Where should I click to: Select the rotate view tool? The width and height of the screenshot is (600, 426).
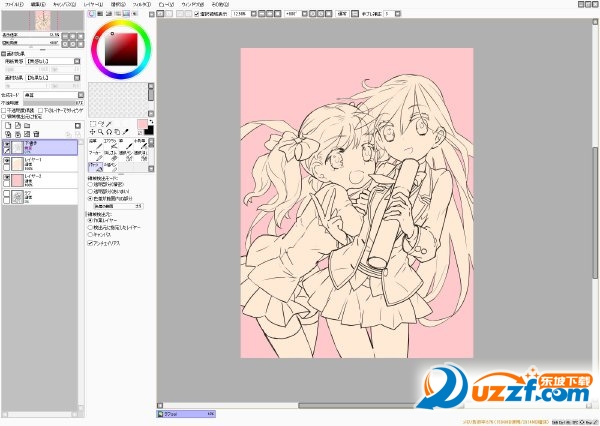109,132
